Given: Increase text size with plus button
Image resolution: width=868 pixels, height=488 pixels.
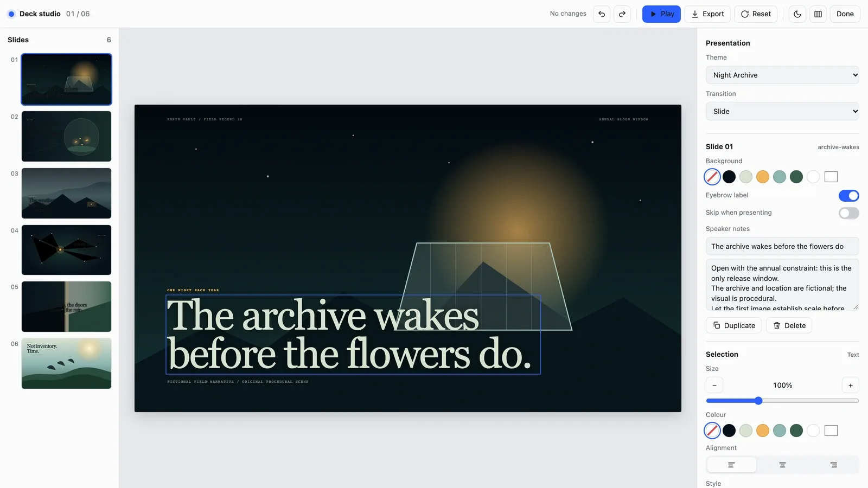Looking at the screenshot, I should [x=851, y=386].
